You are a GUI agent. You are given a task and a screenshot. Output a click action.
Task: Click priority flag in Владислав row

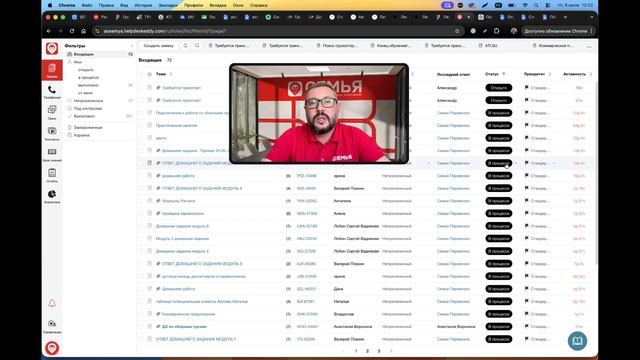coord(527,314)
